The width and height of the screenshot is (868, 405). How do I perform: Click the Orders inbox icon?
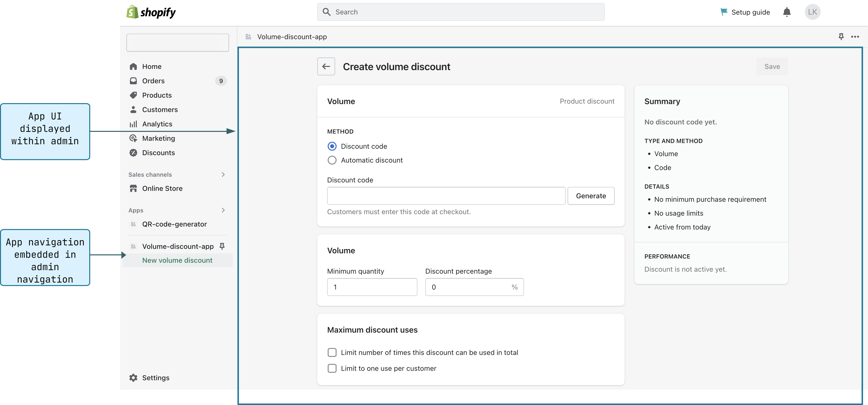(133, 81)
